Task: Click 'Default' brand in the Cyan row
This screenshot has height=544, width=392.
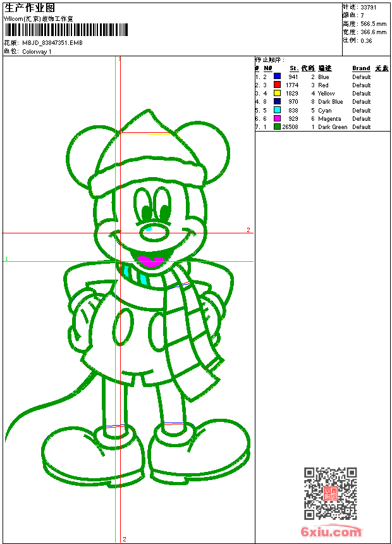Action: click(x=361, y=111)
